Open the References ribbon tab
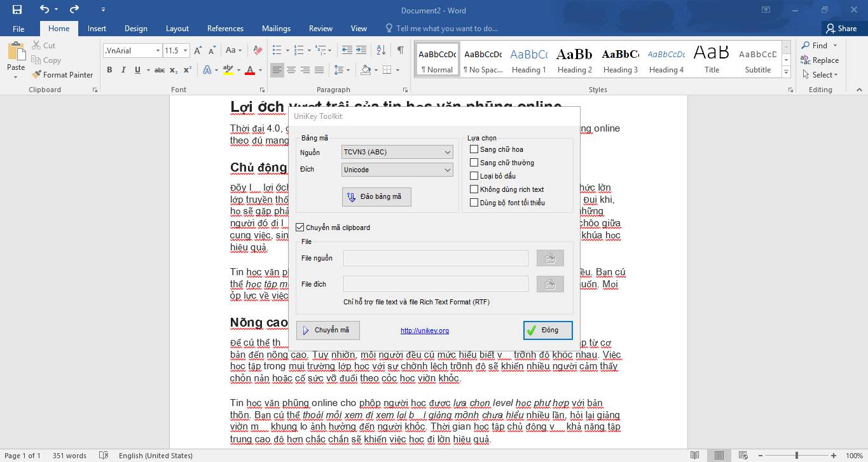 tap(225, 29)
